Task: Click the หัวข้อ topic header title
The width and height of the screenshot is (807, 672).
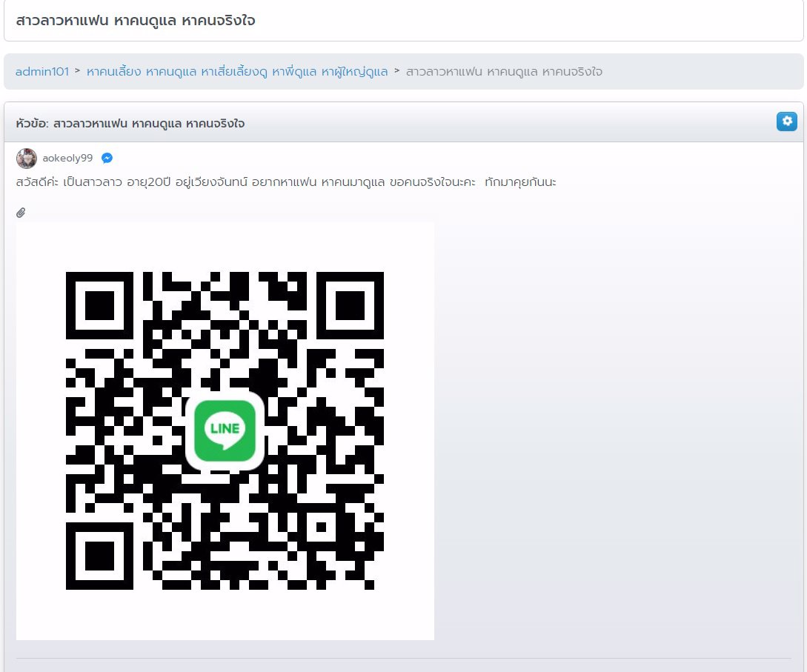Action: tap(130, 123)
